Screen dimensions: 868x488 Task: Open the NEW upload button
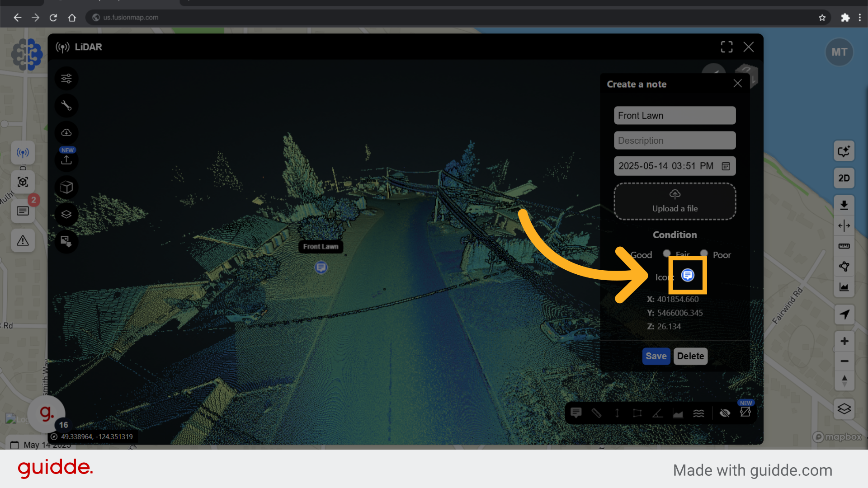tap(66, 160)
